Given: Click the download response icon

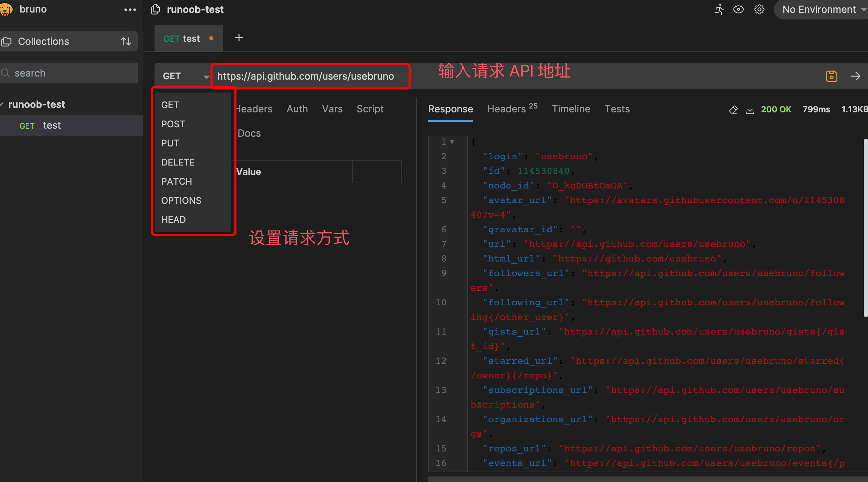Looking at the screenshot, I should (x=750, y=110).
